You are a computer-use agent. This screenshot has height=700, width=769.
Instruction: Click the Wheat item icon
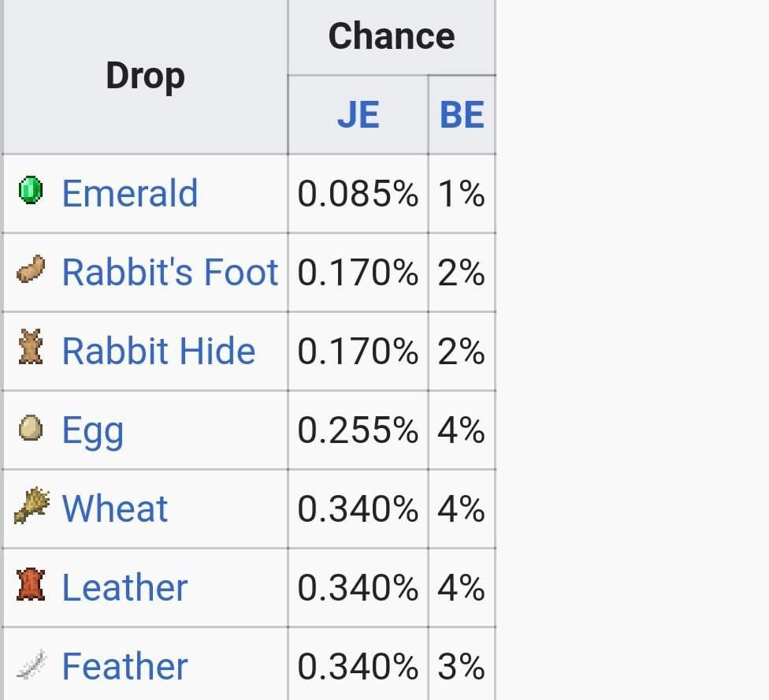coord(32,507)
